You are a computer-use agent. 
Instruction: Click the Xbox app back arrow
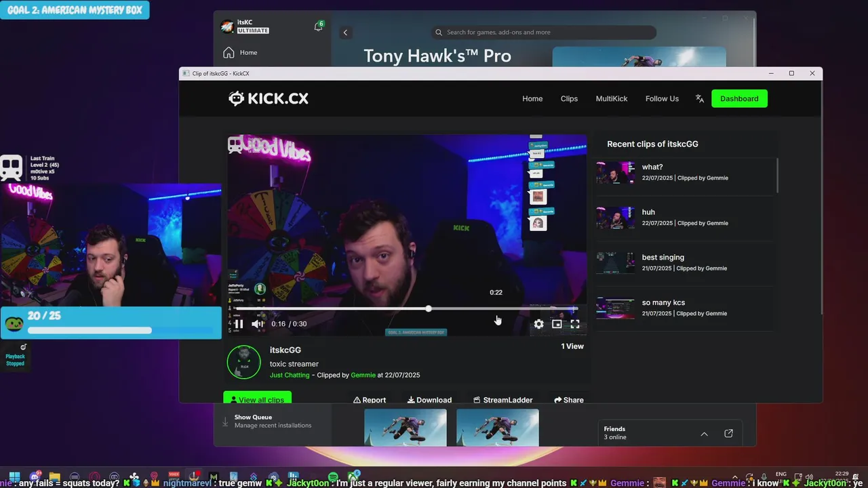tap(345, 33)
